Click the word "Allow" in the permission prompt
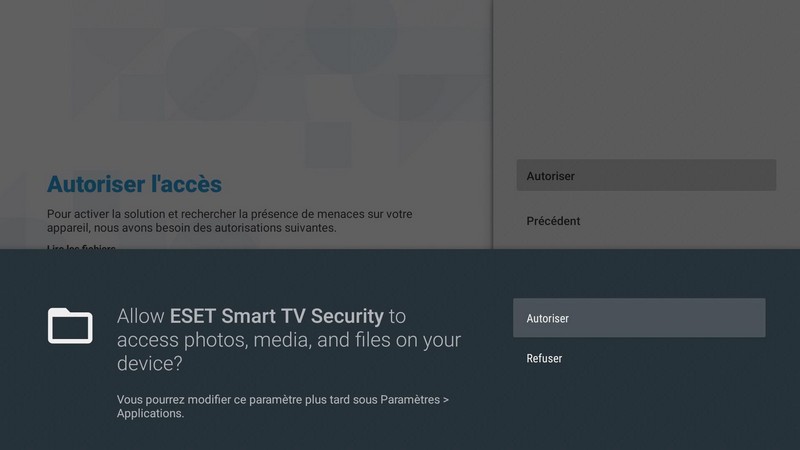Screen dimensions: 800x450 [x=141, y=317]
